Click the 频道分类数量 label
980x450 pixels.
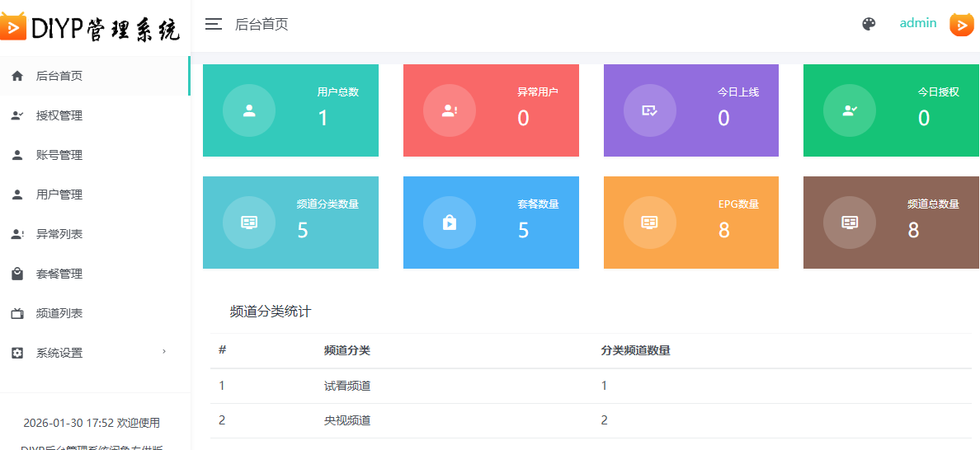pos(328,204)
